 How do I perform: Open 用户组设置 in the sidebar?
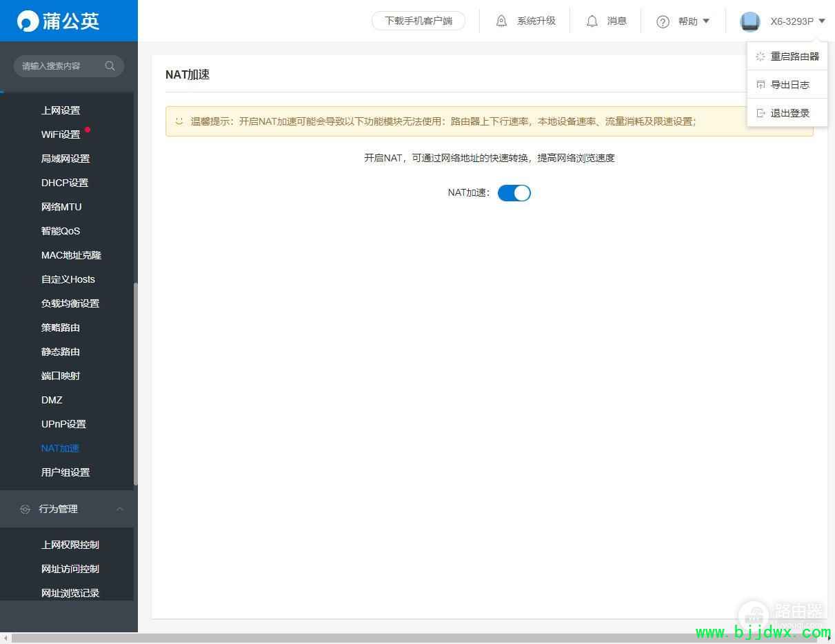point(66,472)
